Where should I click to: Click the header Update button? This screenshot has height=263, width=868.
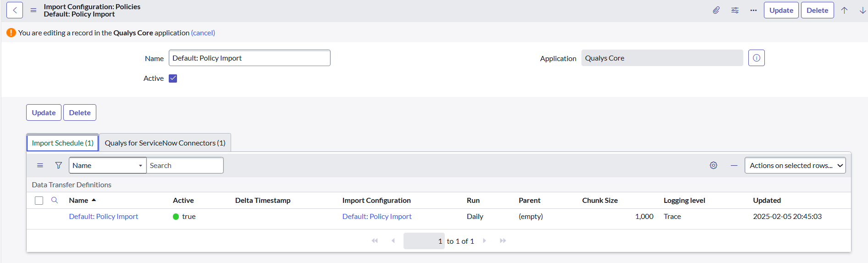pos(781,10)
